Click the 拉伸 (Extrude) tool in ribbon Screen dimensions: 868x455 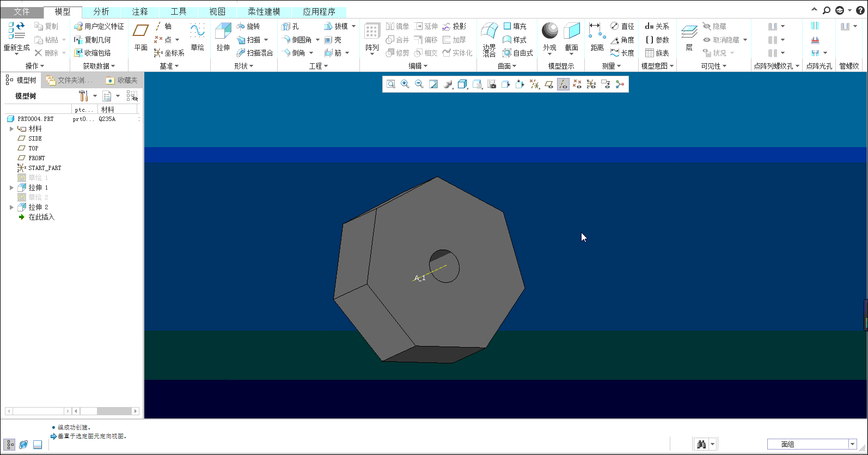223,37
